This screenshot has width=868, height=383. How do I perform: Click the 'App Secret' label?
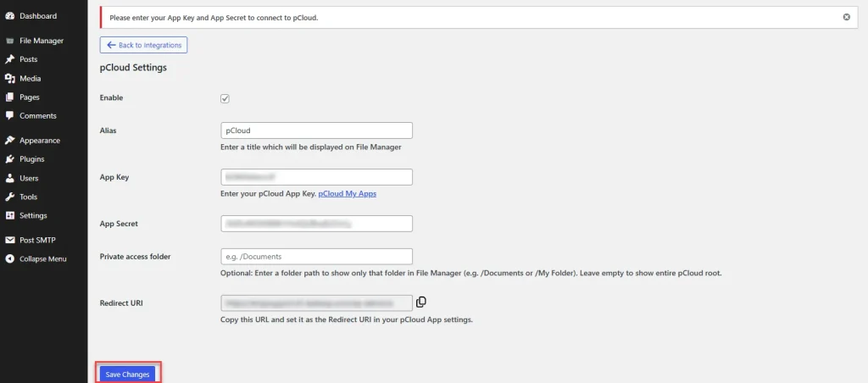pyautogui.click(x=119, y=224)
